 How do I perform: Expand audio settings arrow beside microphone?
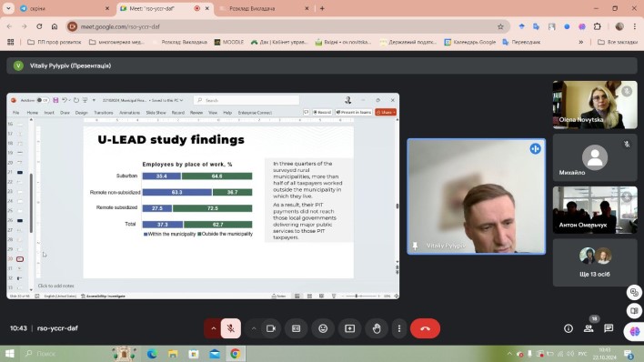pos(213,328)
